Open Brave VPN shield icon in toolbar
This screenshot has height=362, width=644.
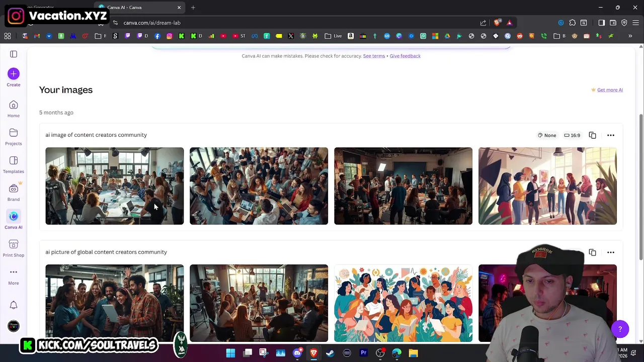tap(624, 23)
